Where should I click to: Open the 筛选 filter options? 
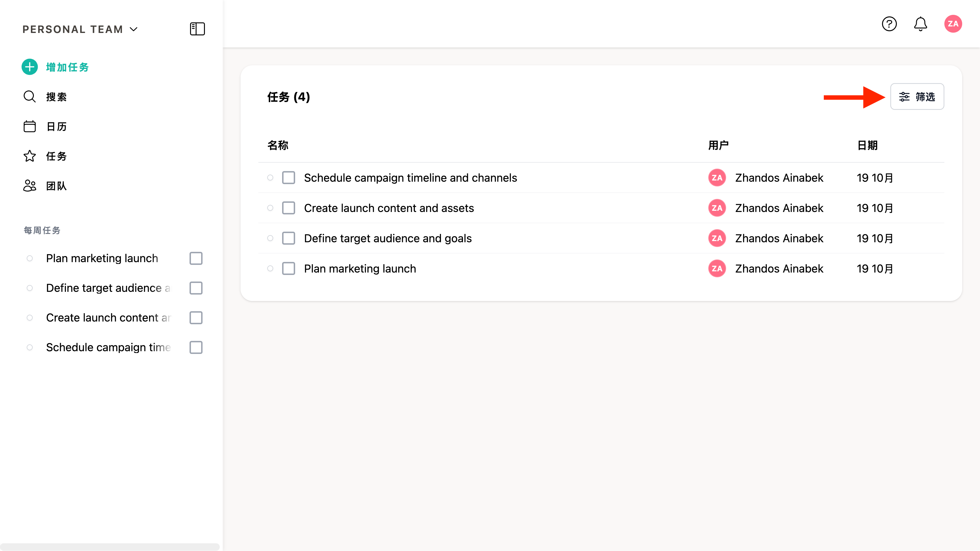pos(917,96)
